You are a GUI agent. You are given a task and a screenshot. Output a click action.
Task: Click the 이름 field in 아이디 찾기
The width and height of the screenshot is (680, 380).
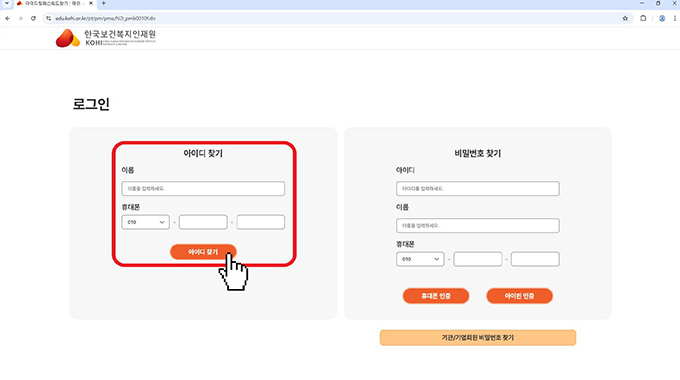(203, 189)
